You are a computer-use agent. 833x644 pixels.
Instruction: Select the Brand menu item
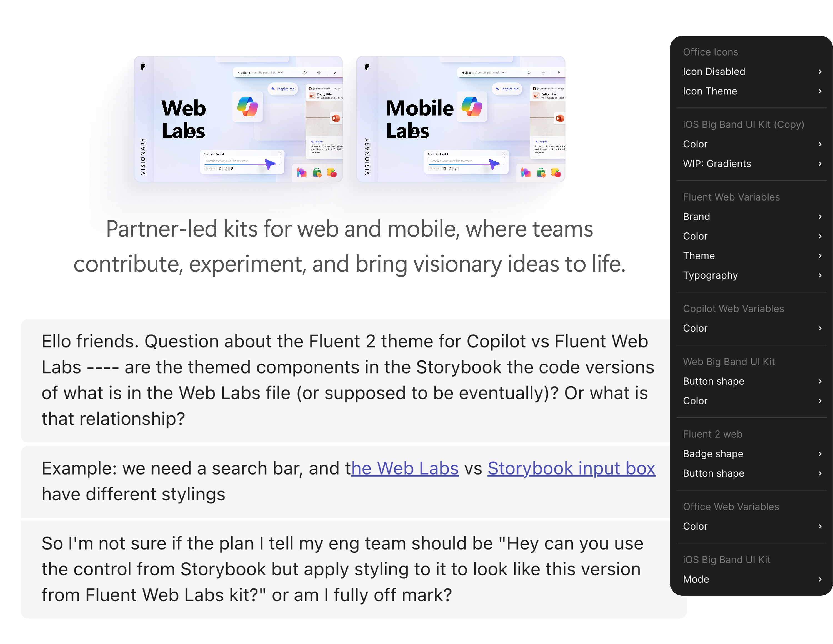click(751, 217)
